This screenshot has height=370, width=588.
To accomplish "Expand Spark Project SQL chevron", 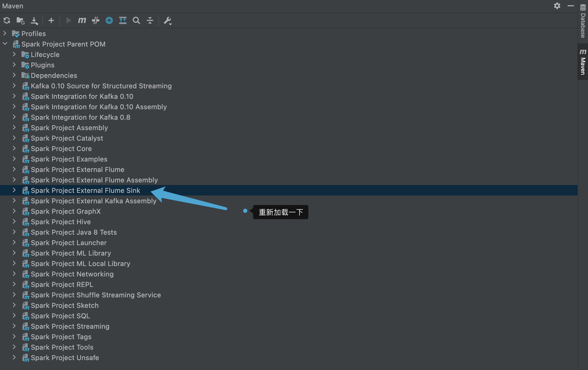I will pyautogui.click(x=14, y=316).
